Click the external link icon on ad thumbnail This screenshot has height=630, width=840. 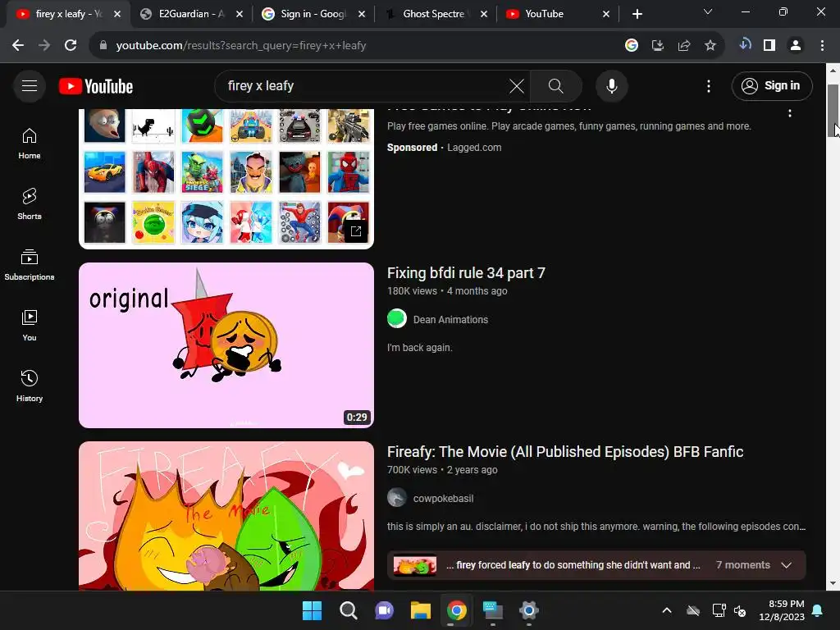click(x=356, y=231)
